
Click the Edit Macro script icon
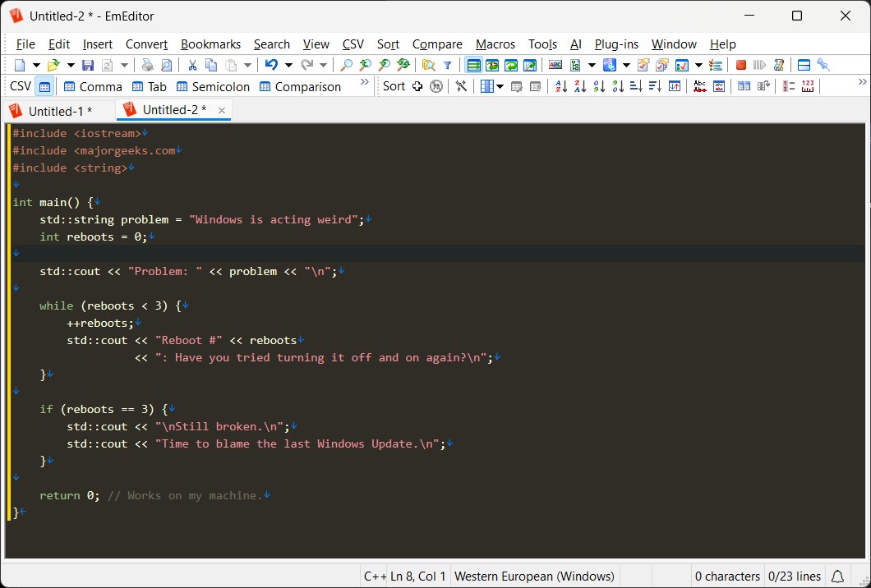point(778,65)
